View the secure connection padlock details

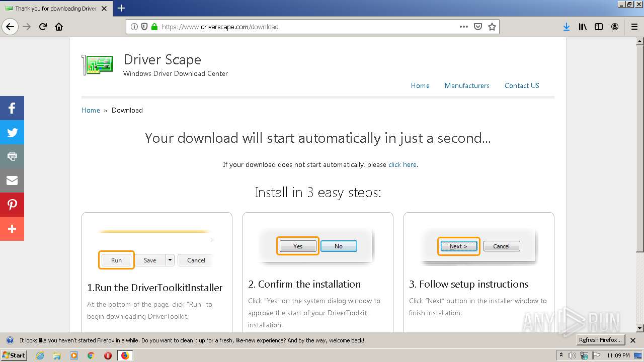[154, 27]
